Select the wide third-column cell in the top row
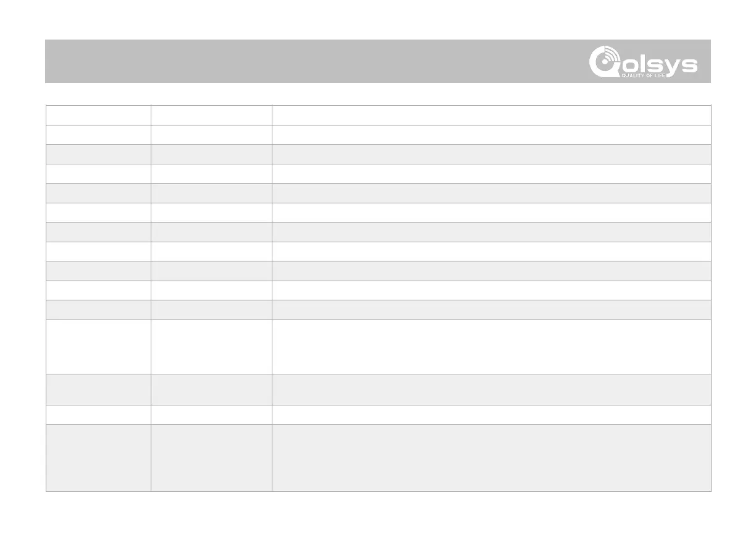The width and height of the screenshot is (756, 534). pos(491,115)
